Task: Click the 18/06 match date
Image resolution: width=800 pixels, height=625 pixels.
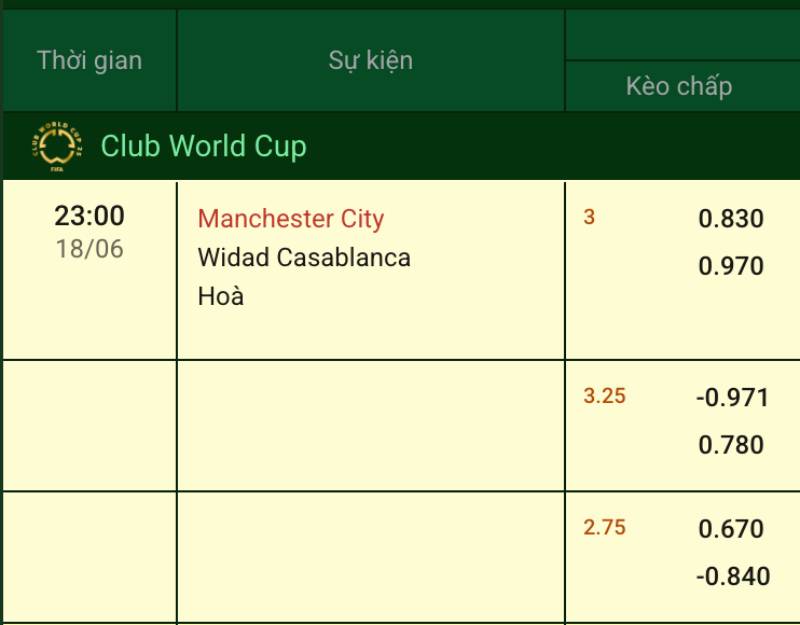Action: [89, 248]
